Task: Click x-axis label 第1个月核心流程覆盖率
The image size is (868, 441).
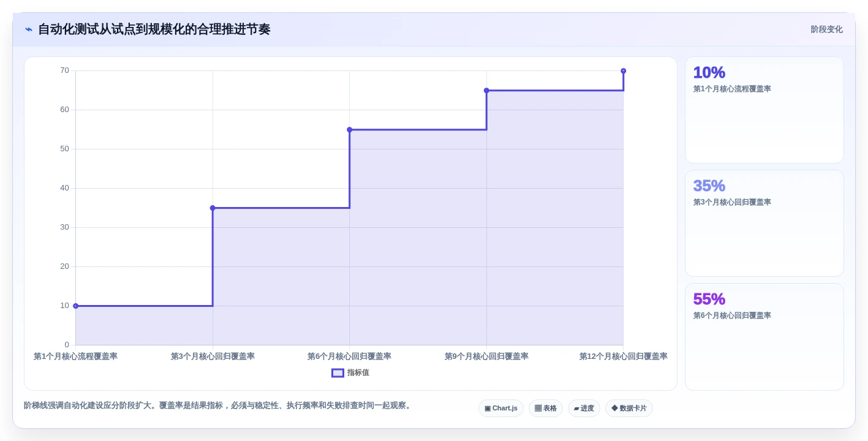Action: (76, 356)
